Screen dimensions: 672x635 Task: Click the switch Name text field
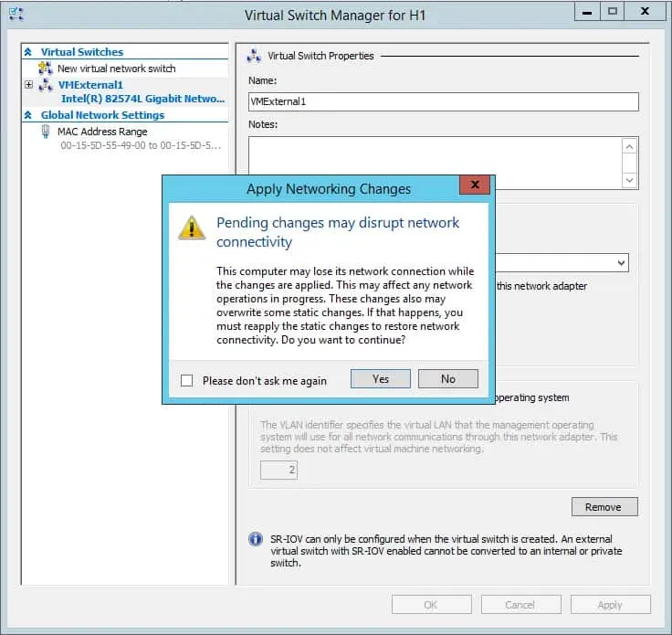pos(443,101)
